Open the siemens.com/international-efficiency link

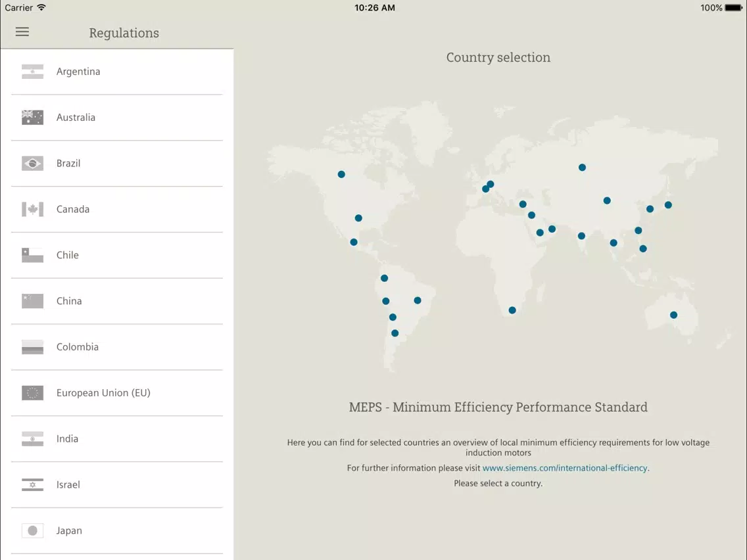[565, 468]
